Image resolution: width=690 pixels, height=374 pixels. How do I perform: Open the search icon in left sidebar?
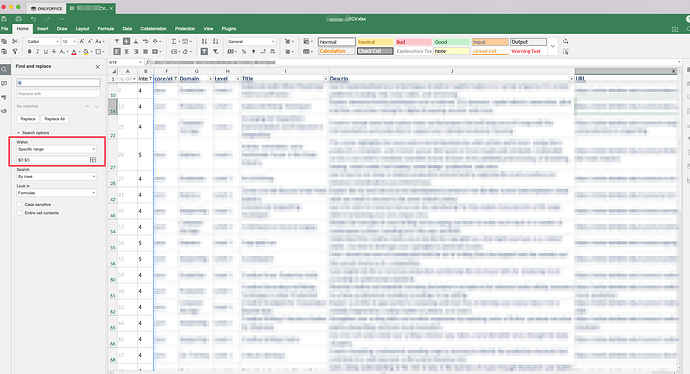click(x=4, y=70)
